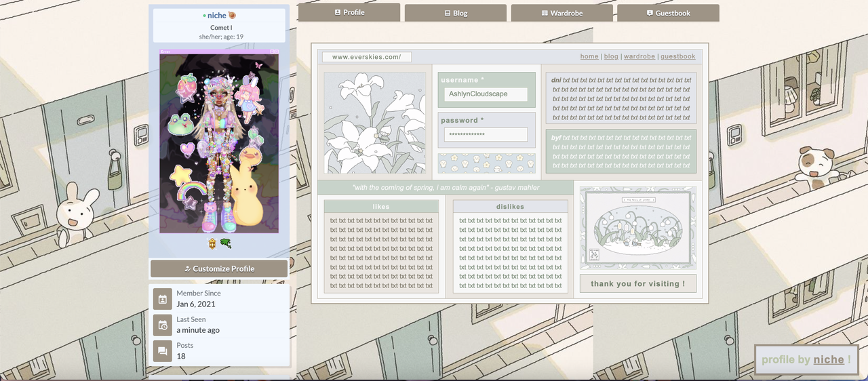Click the Customize Profile brush icon
The width and height of the screenshot is (868, 381).
click(x=188, y=268)
